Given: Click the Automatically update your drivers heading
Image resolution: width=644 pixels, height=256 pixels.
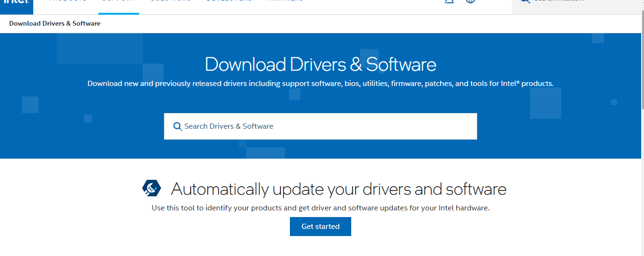Looking at the screenshot, I should (x=338, y=189).
